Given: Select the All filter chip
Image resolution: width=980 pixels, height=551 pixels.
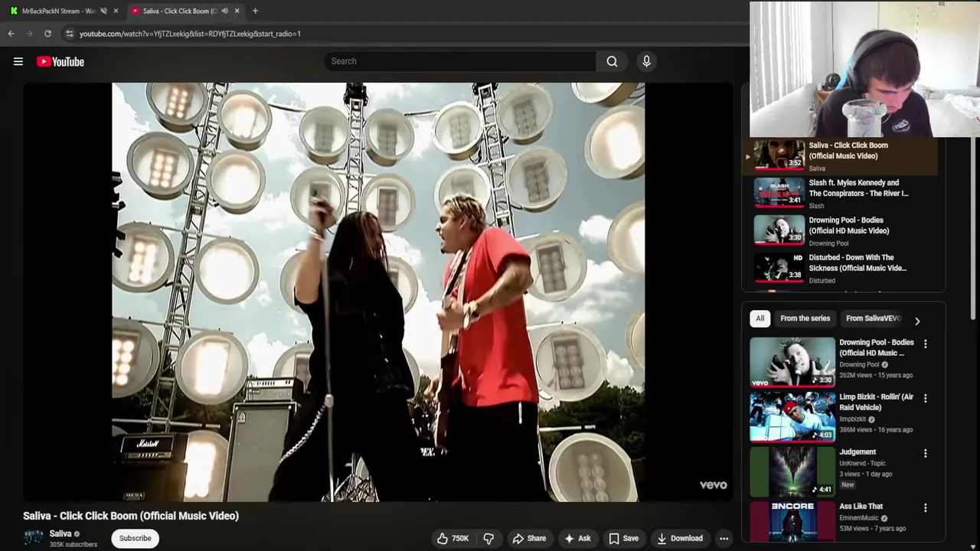Looking at the screenshot, I should 760,318.
